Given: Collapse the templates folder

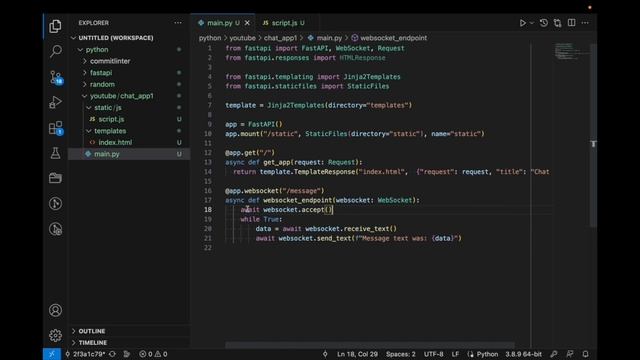Looking at the screenshot, I should pyautogui.click(x=129, y=131).
